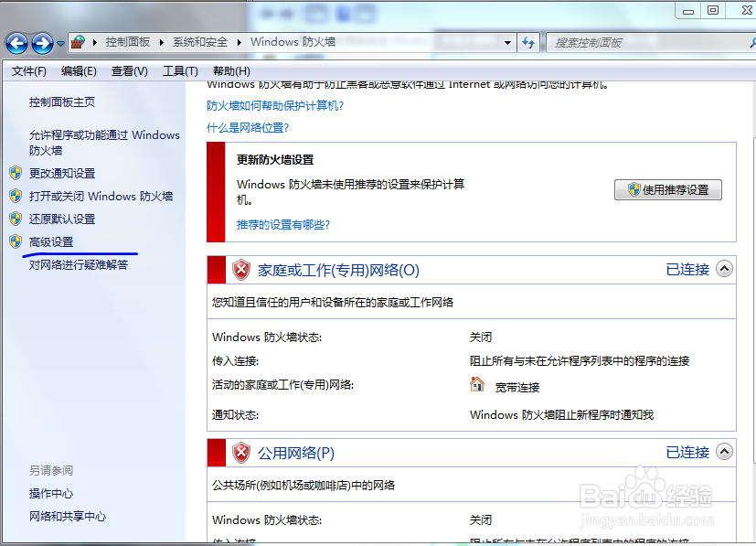Click red shield icon of 家庭或工作(专用)网络
Viewport: 756px width, 546px height.
point(241,270)
